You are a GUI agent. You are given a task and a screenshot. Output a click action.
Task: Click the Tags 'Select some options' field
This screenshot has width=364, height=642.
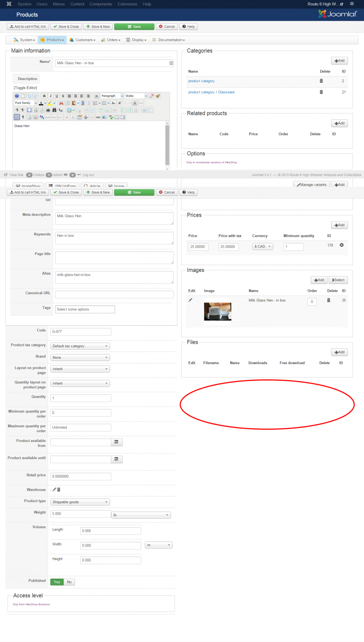pyautogui.click(x=85, y=309)
